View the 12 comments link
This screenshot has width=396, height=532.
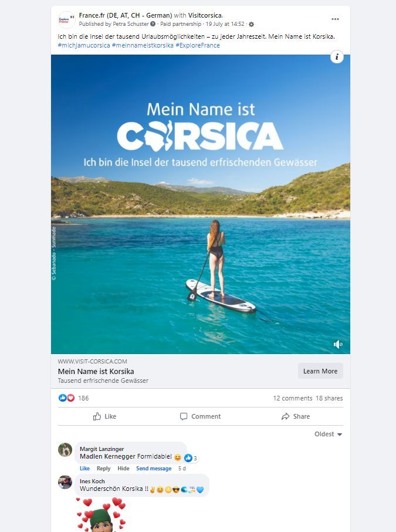coord(293,398)
